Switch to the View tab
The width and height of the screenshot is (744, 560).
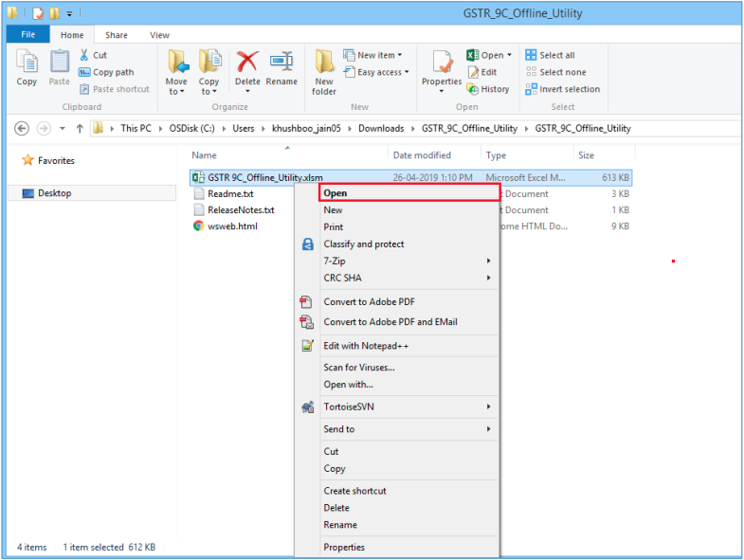coord(159,35)
